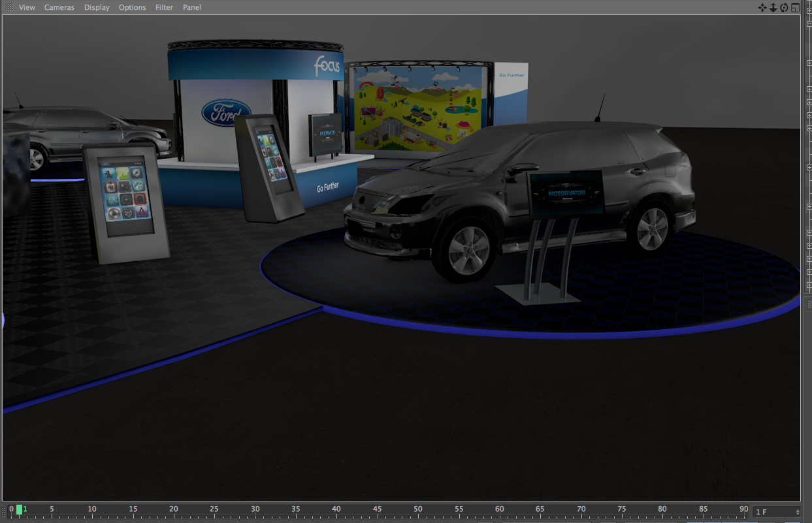Screen dimensions: 812x523
Task: Open the Options menu
Action: pos(132,7)
